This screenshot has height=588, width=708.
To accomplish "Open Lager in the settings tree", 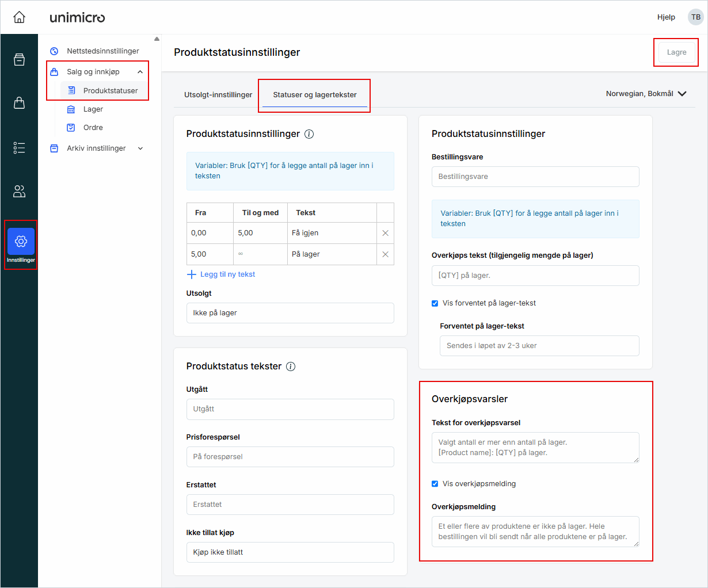I will coord(93,109).
